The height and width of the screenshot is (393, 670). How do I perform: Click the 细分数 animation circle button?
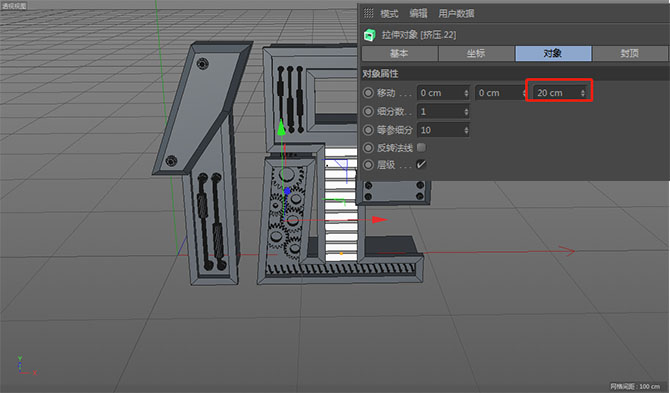coord(368,111)
